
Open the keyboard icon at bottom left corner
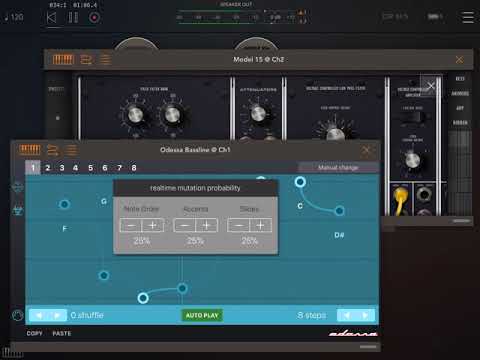click(x=12, y=353)
